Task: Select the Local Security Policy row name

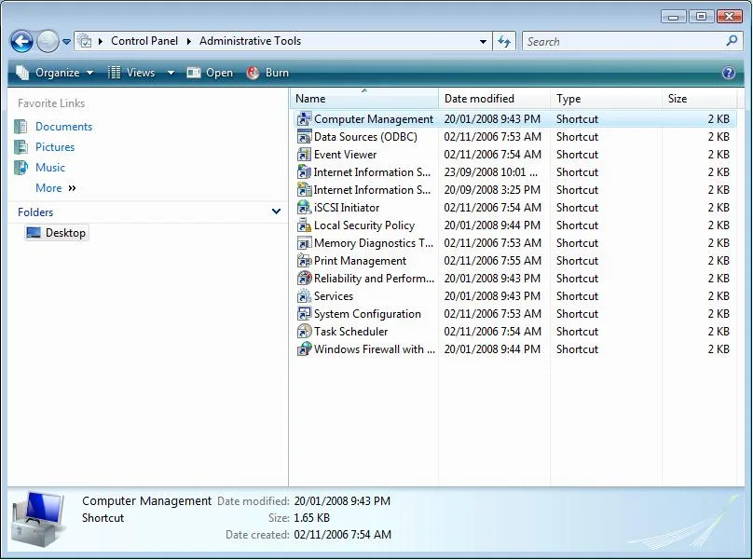Action: [x=364, y=225]
